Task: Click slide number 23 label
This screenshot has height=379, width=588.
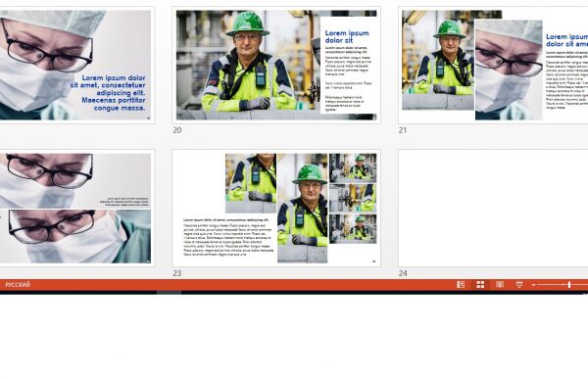Action: point(177,273)
